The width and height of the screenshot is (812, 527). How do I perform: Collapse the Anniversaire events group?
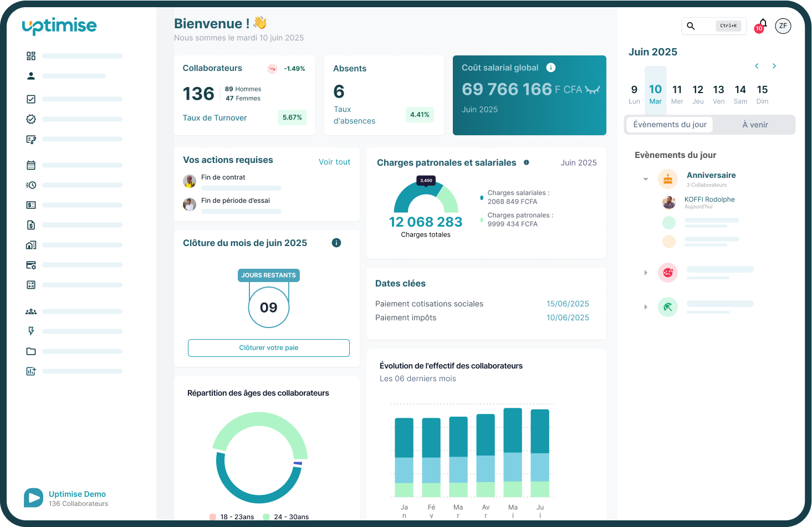point(645,178)
